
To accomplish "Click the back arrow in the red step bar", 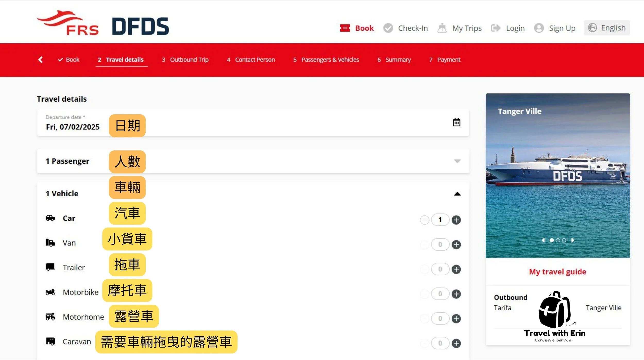I will pyautogui.click(x=40, y=60).
